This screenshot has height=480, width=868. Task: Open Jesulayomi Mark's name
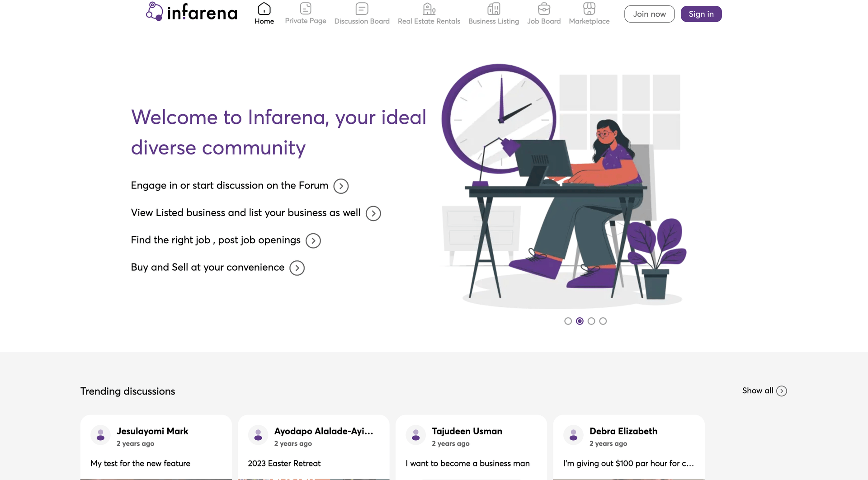tap(152, 431)
